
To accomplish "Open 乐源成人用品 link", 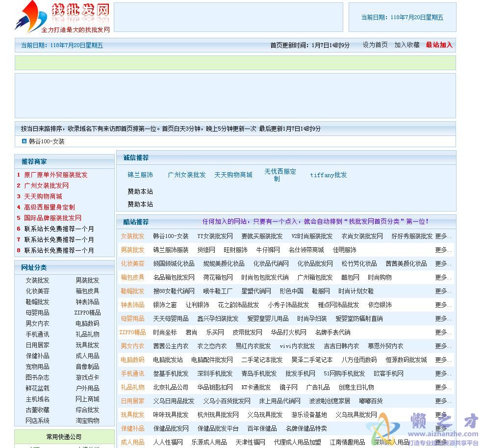I will (x=209, y=442).
